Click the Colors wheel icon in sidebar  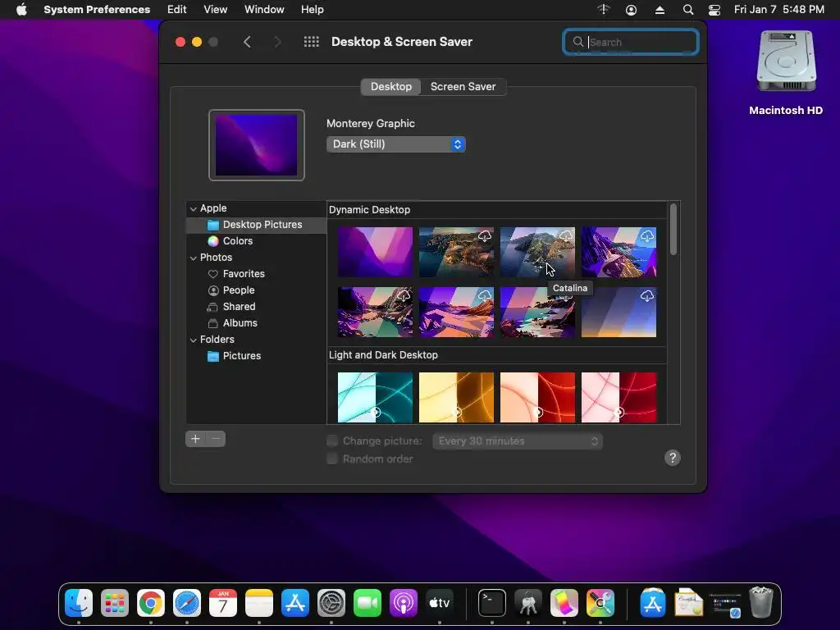click(x=213, y=241)
